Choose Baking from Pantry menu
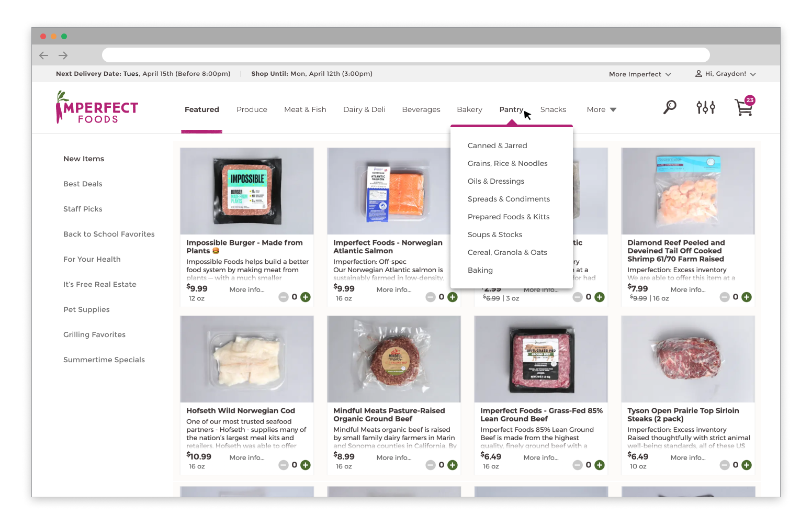 (x=480, y=270)
